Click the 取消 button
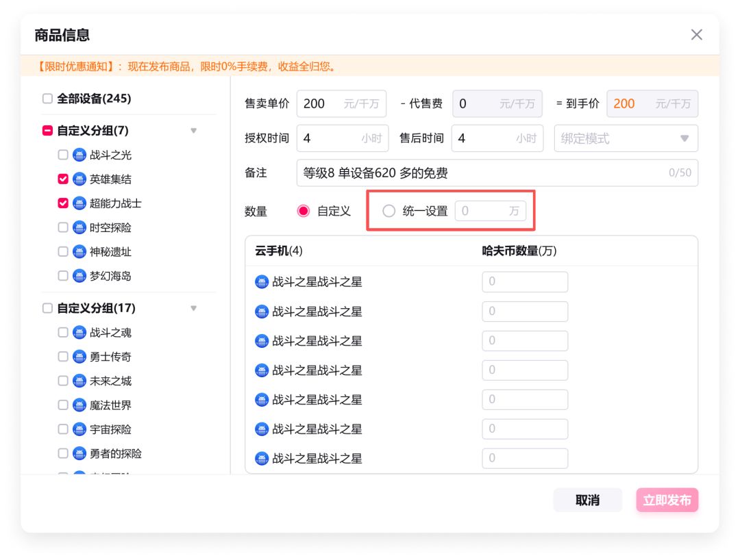Image resolution: width=740 pixels, height=560 pixels. pyautogui.click(x=587, y=500)
